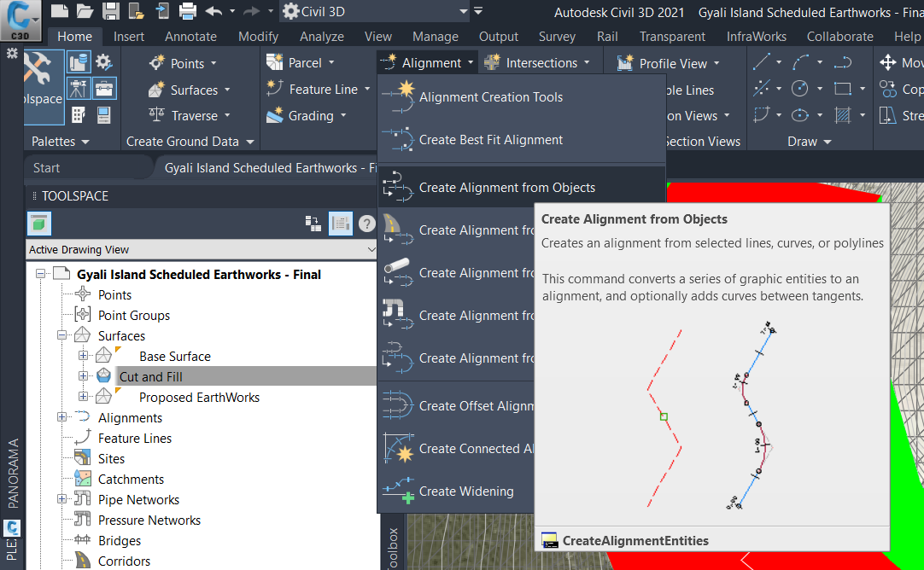Click the Open folder icon in quick access toolbar
924x570 pixels.
[x=85, y=10]
